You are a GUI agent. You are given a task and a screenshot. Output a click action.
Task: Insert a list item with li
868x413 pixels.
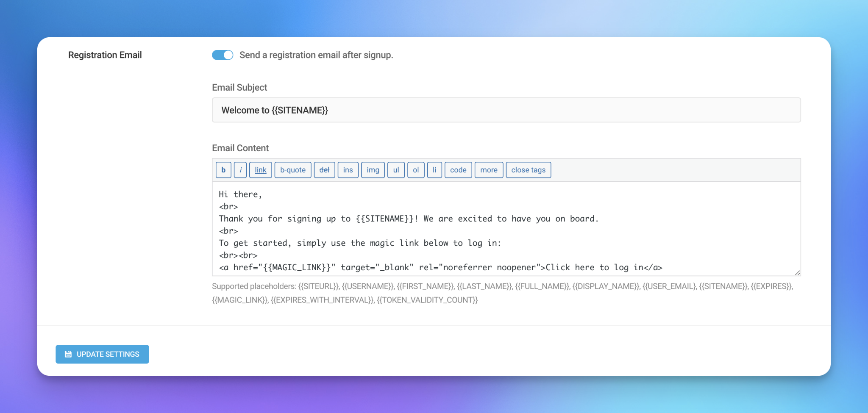click(x=434, y=170)
